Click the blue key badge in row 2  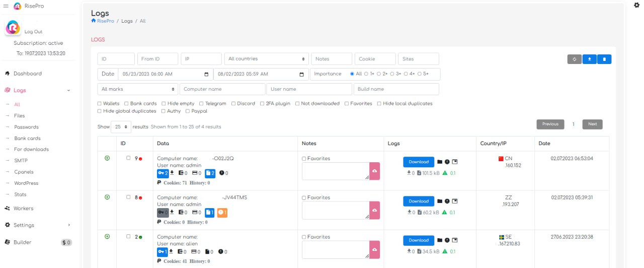[163, 252]
